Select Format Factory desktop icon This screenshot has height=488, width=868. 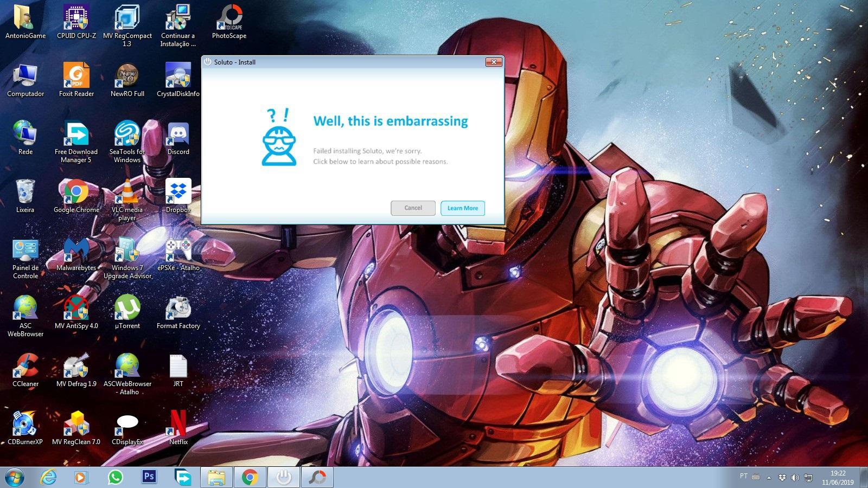(178, 312)
